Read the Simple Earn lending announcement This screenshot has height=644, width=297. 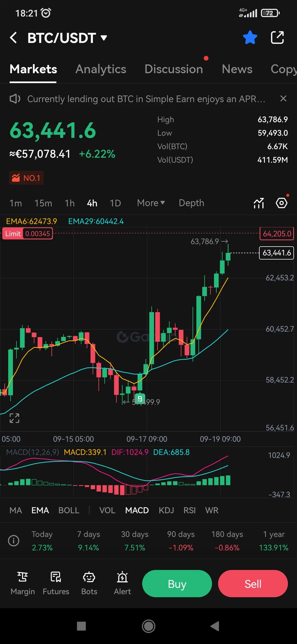(146, 99)
